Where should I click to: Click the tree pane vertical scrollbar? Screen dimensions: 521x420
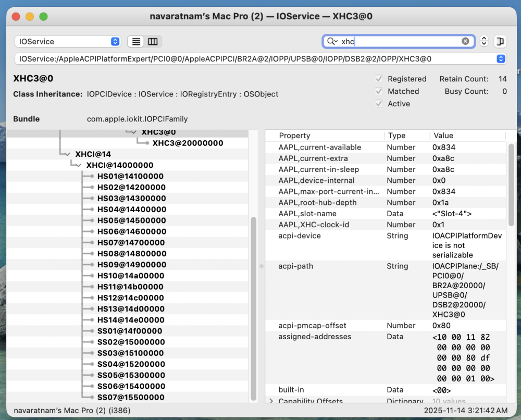pos(253,308)
